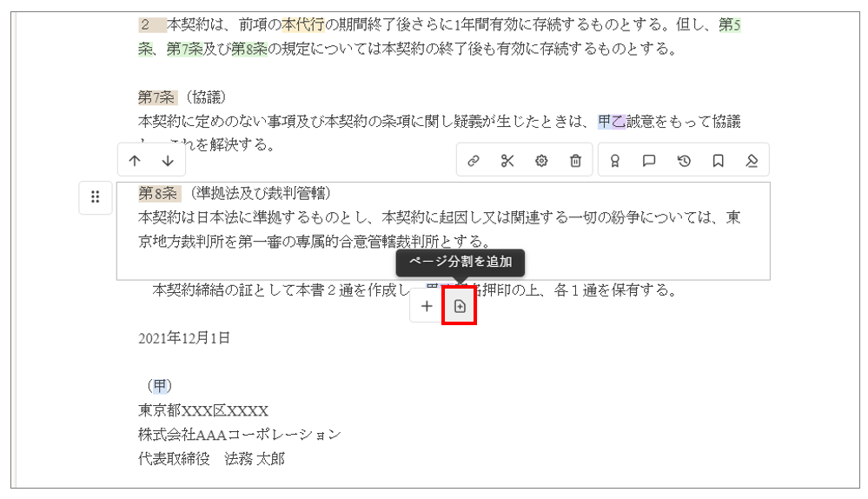Click the scissors cut icon

(x=507, y=161)
